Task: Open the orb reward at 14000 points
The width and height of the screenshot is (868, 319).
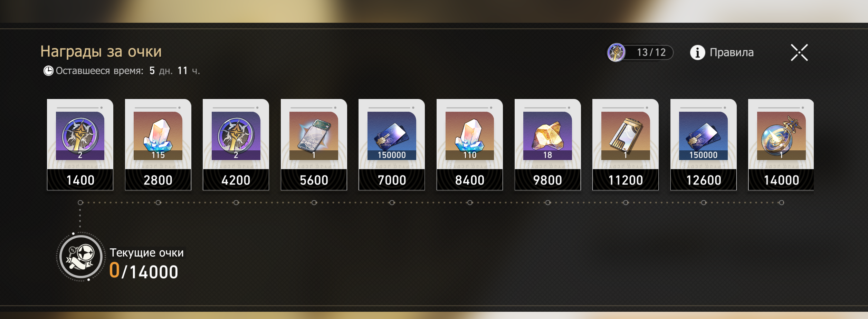Action: click(781, 144)
